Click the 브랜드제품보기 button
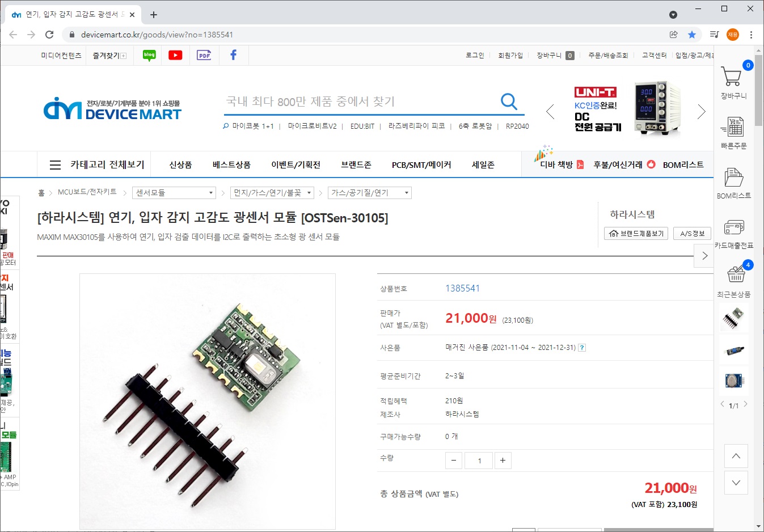Image resolution: width=764 pixels, height=532 pixels. click(x=636, y=233)
